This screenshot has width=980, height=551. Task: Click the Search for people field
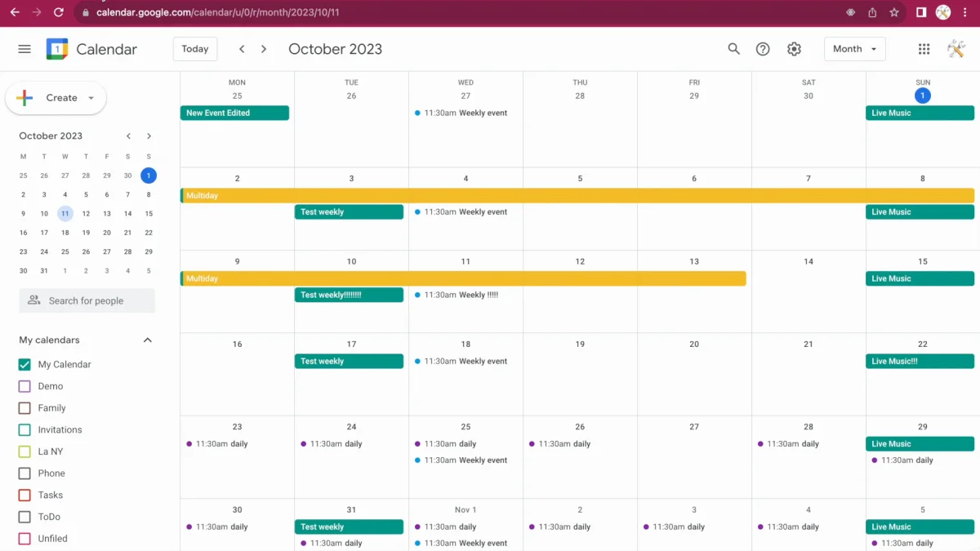click(x=87, y=300)
